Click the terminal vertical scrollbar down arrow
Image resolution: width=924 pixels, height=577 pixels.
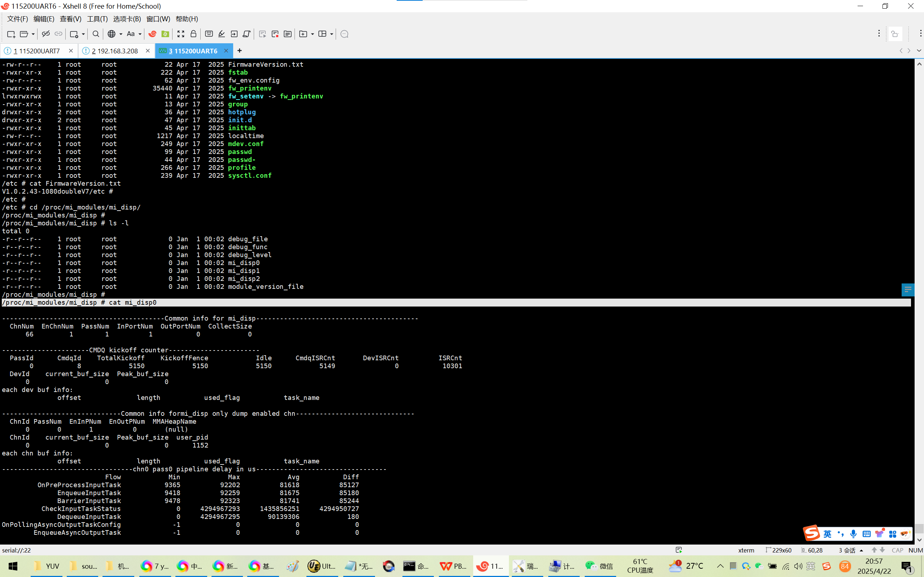coord(919,540)
